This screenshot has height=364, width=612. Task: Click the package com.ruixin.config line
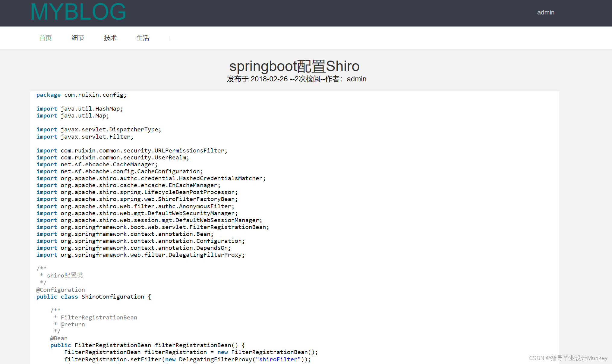coord(81,95)
